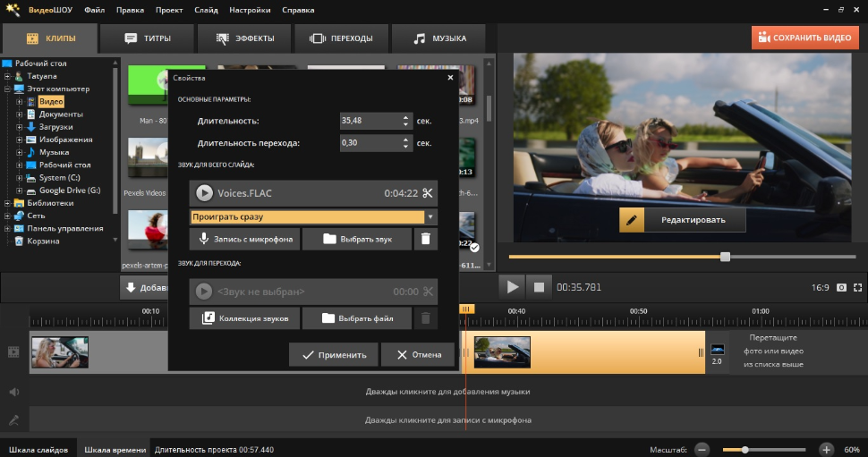This screenshot has height=457, width=868.
Task: Click the Применить button
Action: tap(333, 354)
